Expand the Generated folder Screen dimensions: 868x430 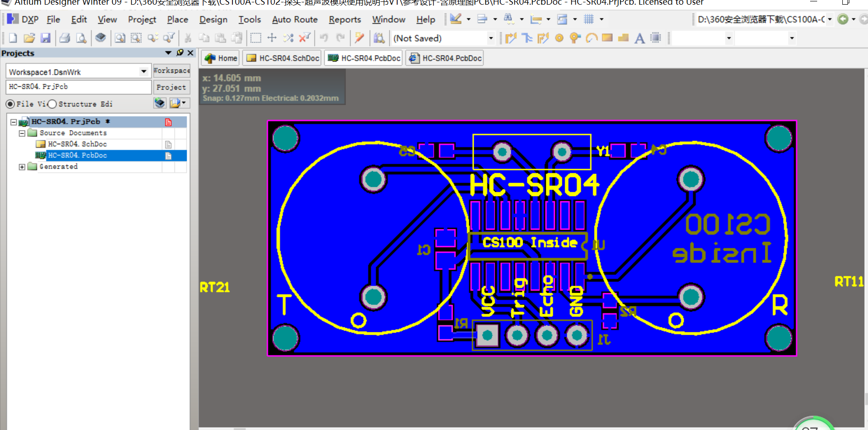22,167
